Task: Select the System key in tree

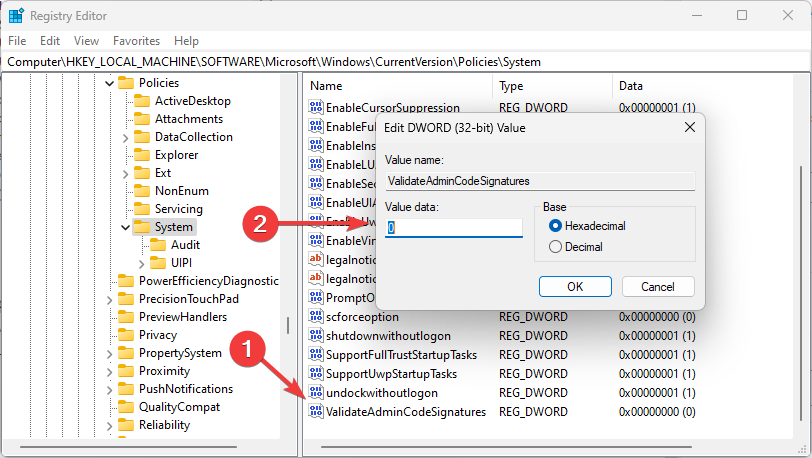Action: click(x=173, y=227)
